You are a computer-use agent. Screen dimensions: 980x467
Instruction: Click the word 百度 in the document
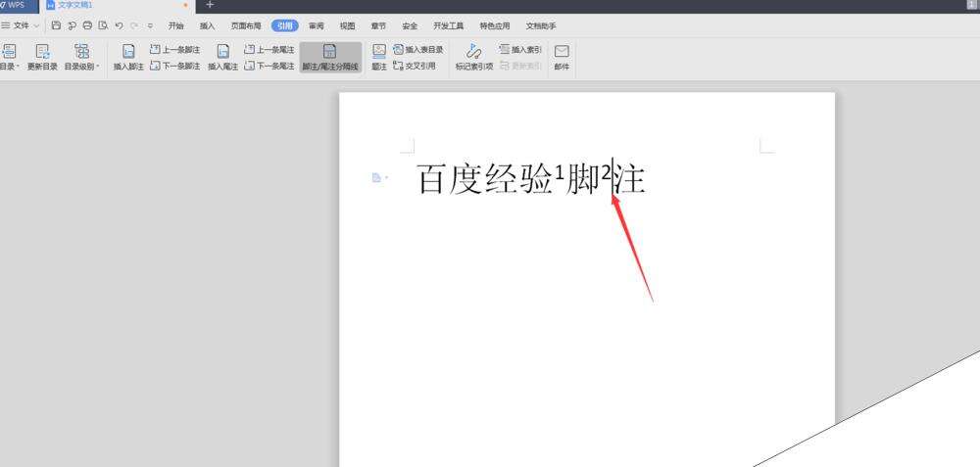tap(451, 179)
